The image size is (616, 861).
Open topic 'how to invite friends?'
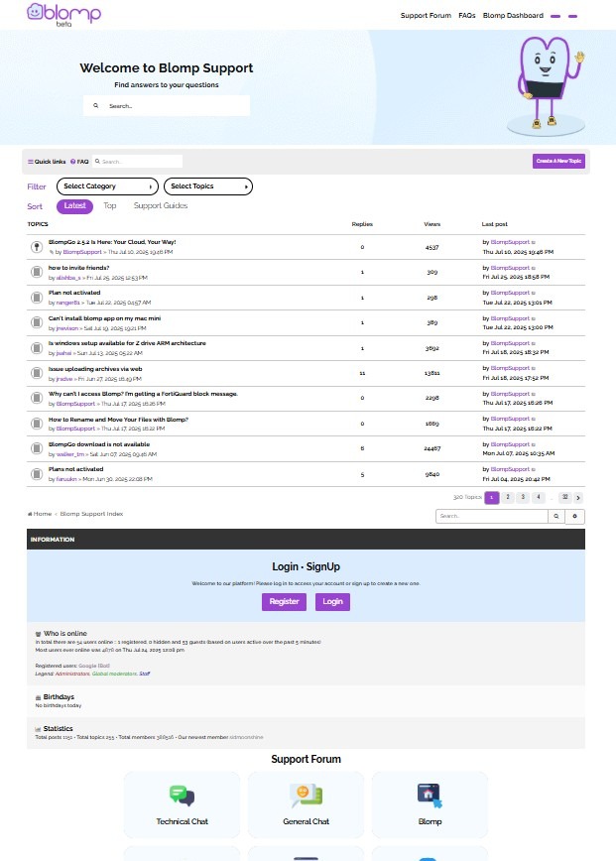pos(78,268)
